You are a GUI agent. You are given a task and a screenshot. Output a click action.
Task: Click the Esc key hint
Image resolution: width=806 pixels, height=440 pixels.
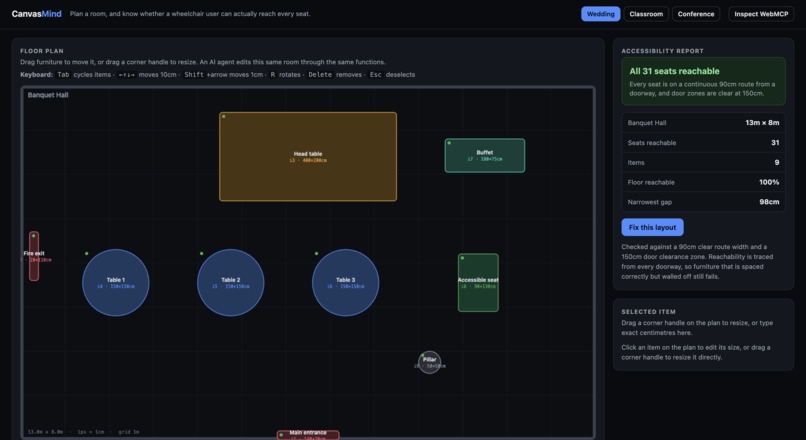[376, 75]
